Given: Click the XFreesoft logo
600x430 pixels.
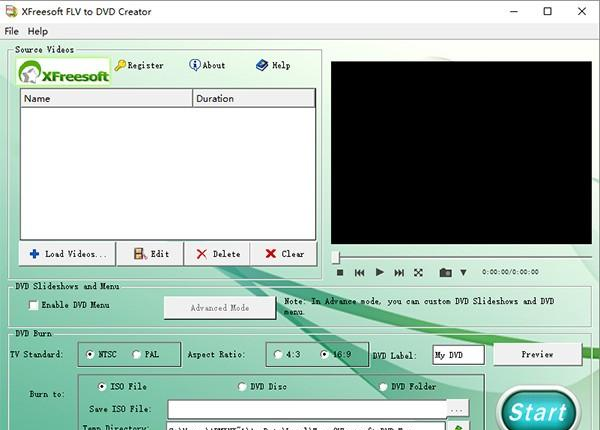Looking at the screenshot, I should click(64, 72).
